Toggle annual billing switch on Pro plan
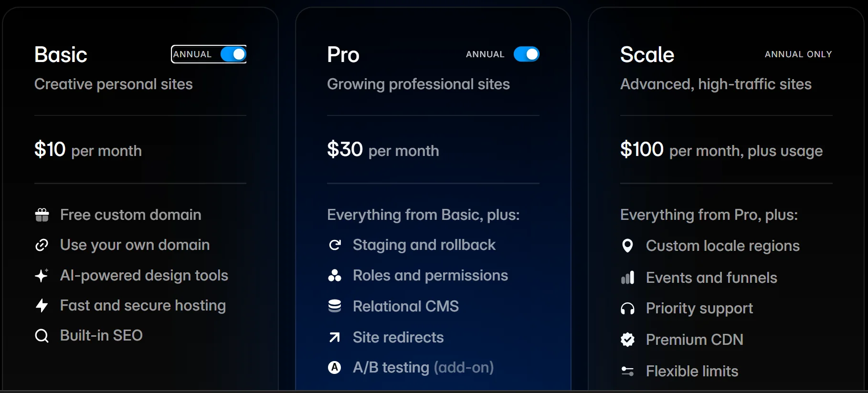This screenshot has width=868, height=393. [x=526, y=54]
